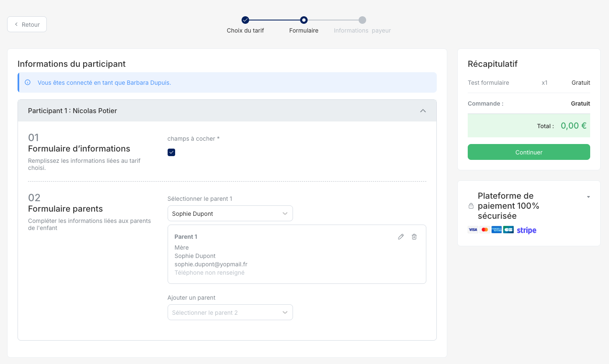The width and height of the screenshot is (609, 364).
Task: Delete Parent 1 with the trash icon
Action: [414, 237]
